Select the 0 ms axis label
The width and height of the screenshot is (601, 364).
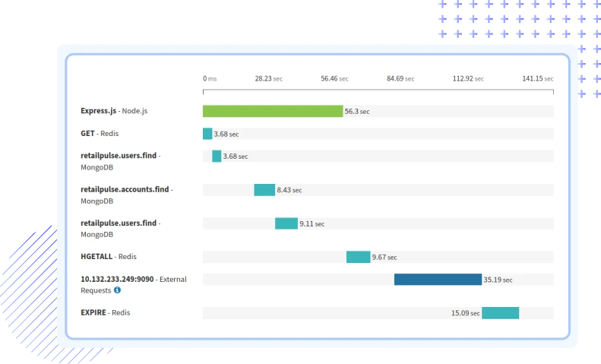coord(210,78)
